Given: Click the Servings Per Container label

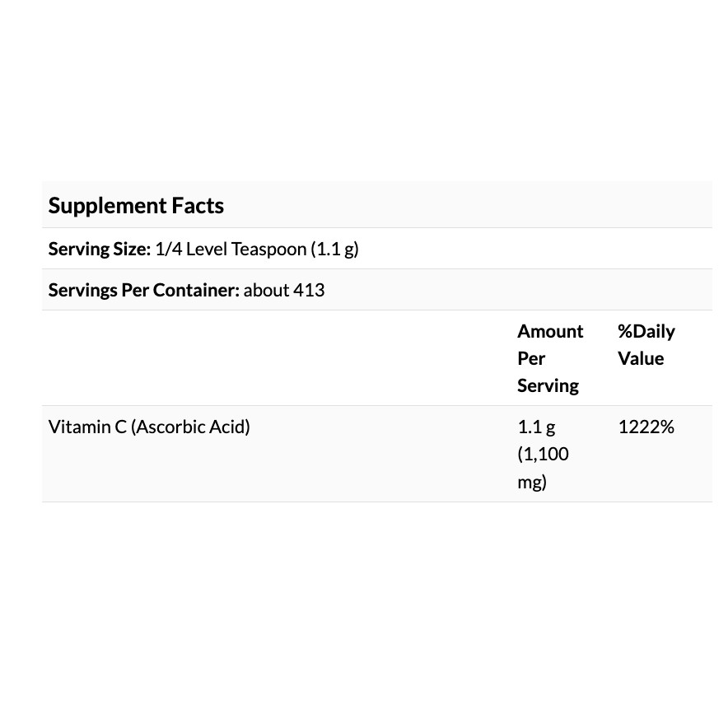Looking at the screenshot, I should [x=143, y=290].
